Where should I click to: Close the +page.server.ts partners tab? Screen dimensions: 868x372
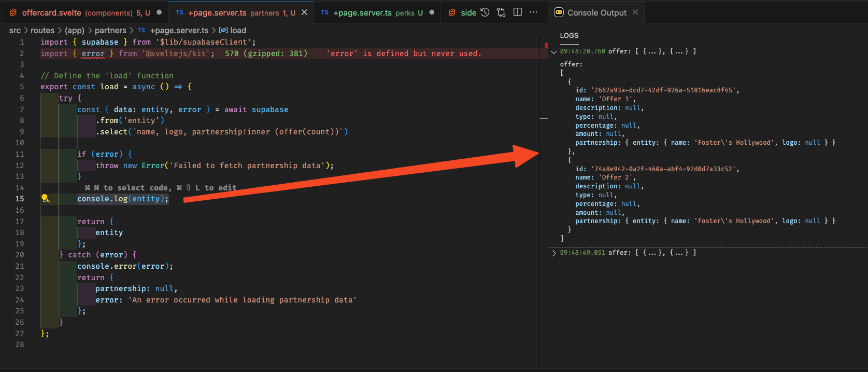click(305, 12)
